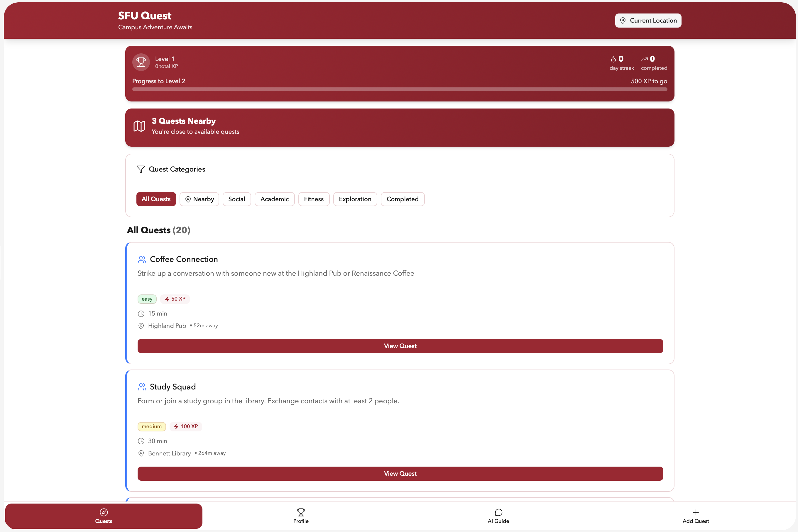
Task: Open the Profile tab
Action: coord(301,516)
